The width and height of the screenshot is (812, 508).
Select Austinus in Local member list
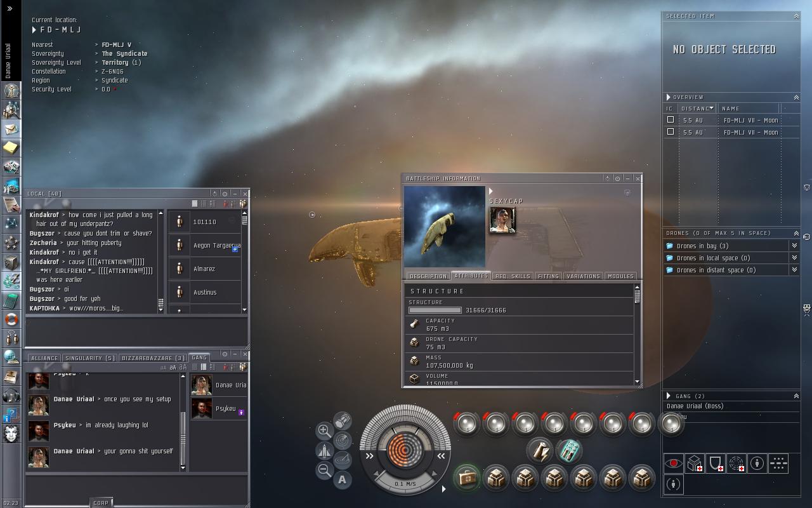click(x=205, y=292)
